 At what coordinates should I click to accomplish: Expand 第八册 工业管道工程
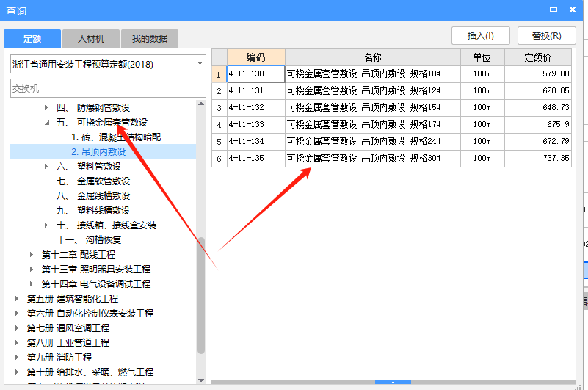click(17, 343)
